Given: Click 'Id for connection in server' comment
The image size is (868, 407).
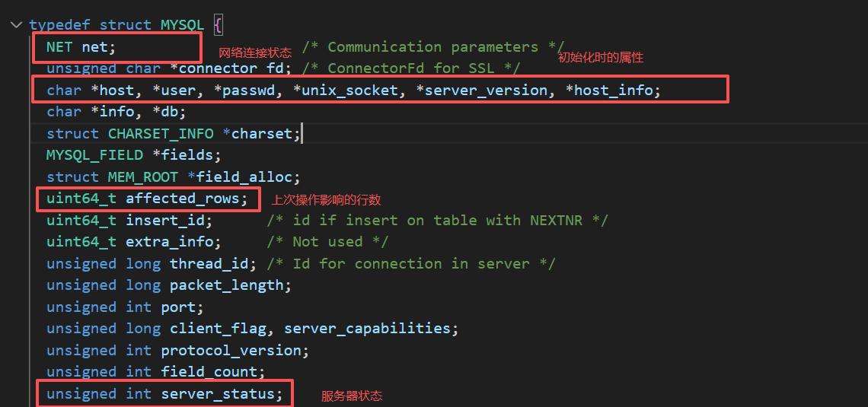Looking at the screenshot, I should point(411,264).
